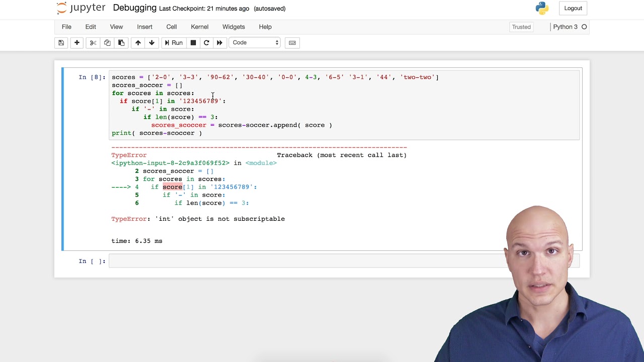Click the 'Last Checkpoint: 21 minutes ago' text
Viewport: 644px width, 362px height.
204,9
